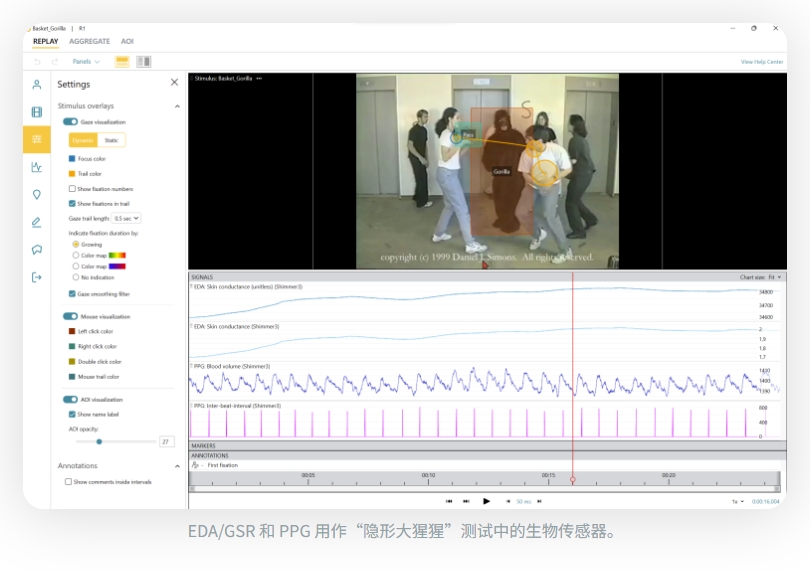This screenshot has width=810, height=570.
Task: Click the export arrow sidebar icon
Action: click(x=37, y=277)
